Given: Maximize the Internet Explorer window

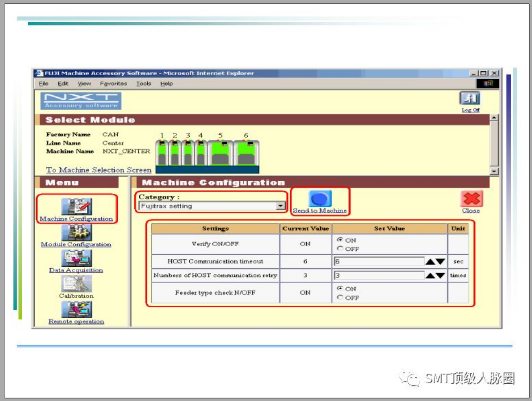Looking at the screenshot, I should pyautogui.click(x=484, y=73).
